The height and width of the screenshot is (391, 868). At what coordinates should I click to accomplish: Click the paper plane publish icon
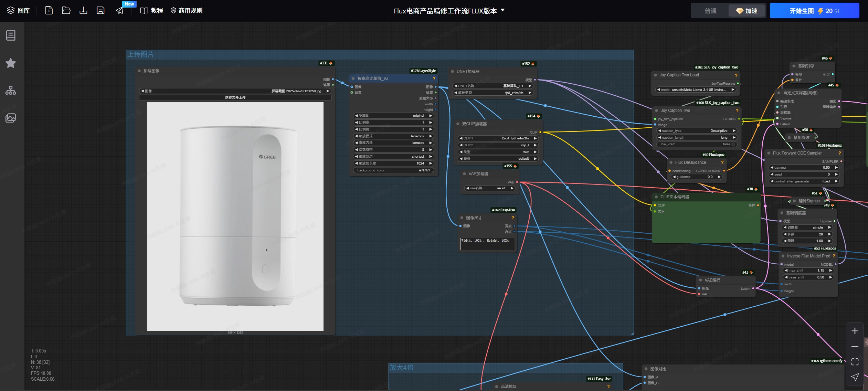click(119, 10)
